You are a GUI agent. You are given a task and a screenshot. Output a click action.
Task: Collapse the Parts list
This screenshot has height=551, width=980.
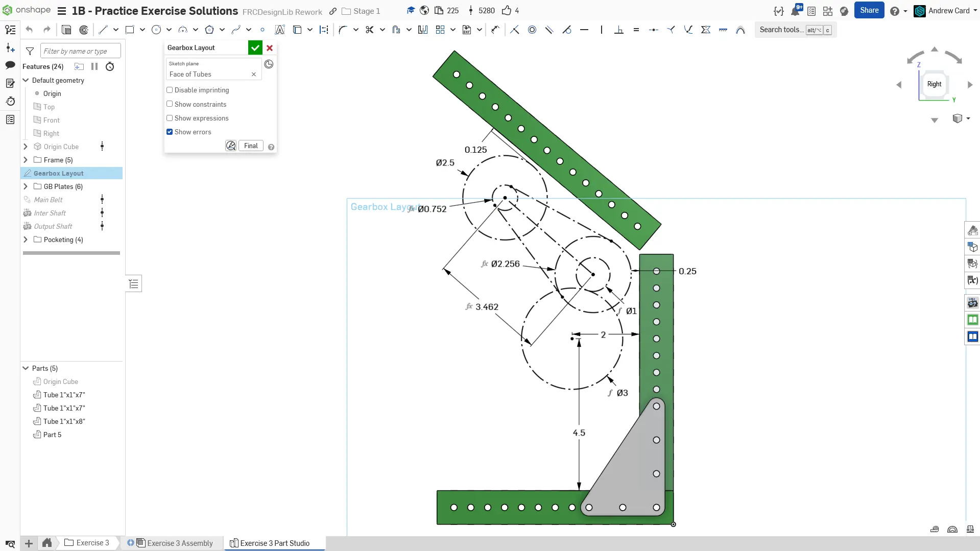[26, 368]
